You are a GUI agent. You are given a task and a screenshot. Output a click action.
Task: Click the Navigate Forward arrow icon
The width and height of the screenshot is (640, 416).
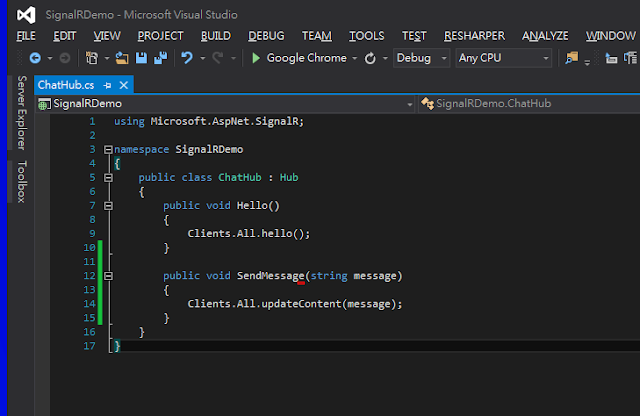tap(64, 58)
